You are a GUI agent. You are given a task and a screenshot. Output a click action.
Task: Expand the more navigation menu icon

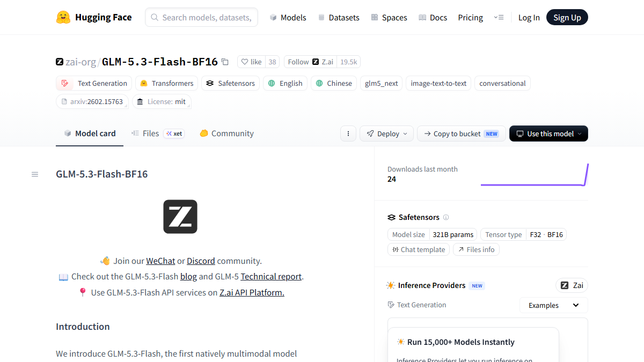pos(499,17)
